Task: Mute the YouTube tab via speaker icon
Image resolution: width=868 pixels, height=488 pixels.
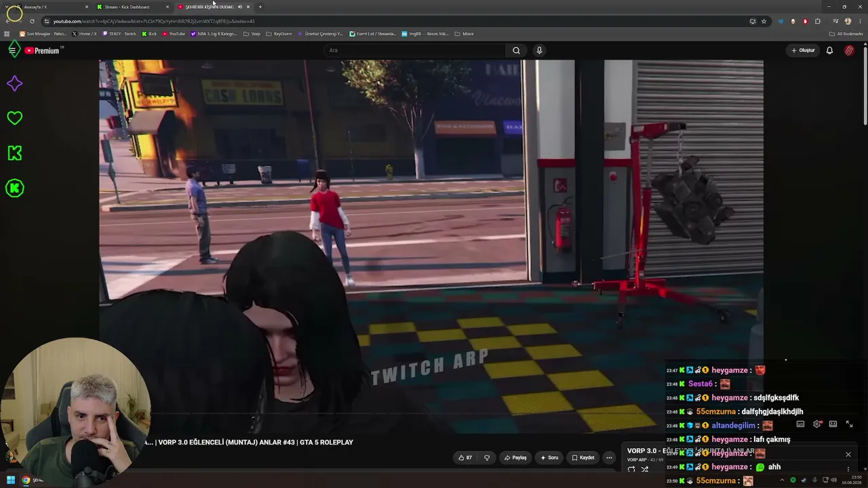Action: pos(239,7)
